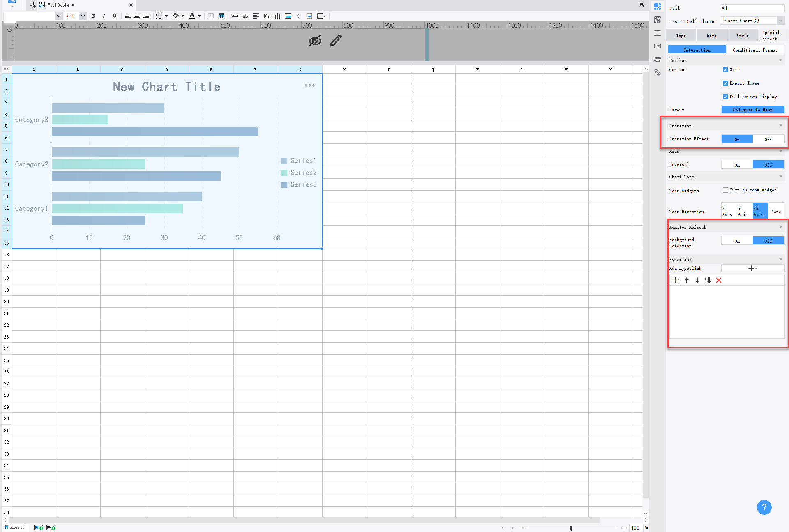
Task: Click the chart's three-dot menu icon
Action: 309,85
